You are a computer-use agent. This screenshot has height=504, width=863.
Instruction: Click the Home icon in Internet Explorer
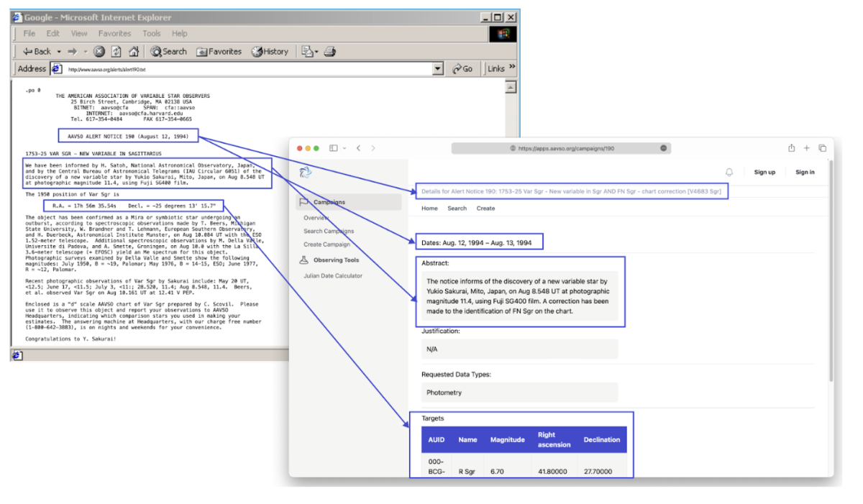coord(134,52)
